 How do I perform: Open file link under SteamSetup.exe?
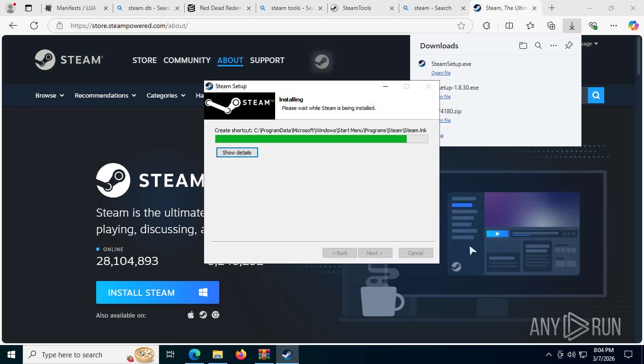tap(441, 73)
